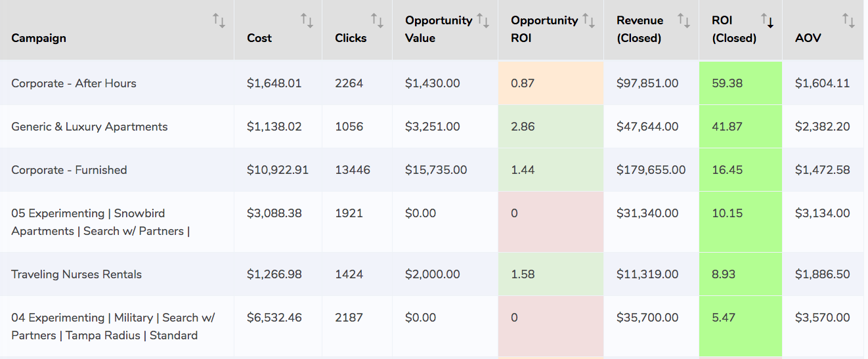
Task: Click the $3,570.00 AOV cell
Action: (x=822, y=318)
